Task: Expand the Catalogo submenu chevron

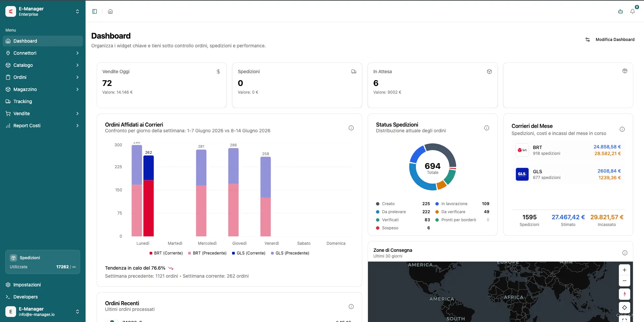Action: [77, 65]
